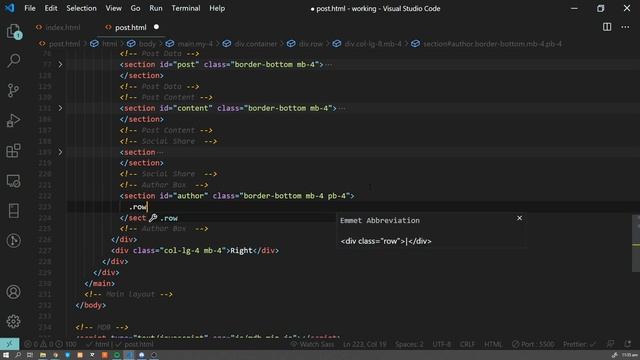Screen dimensions: 640x360
Task: Open the Source Control view
Action: [13, 90]
